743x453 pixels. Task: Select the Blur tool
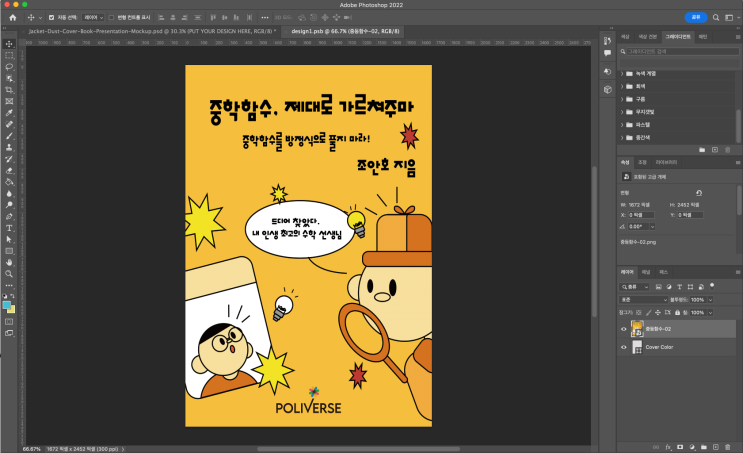[9, 193]
